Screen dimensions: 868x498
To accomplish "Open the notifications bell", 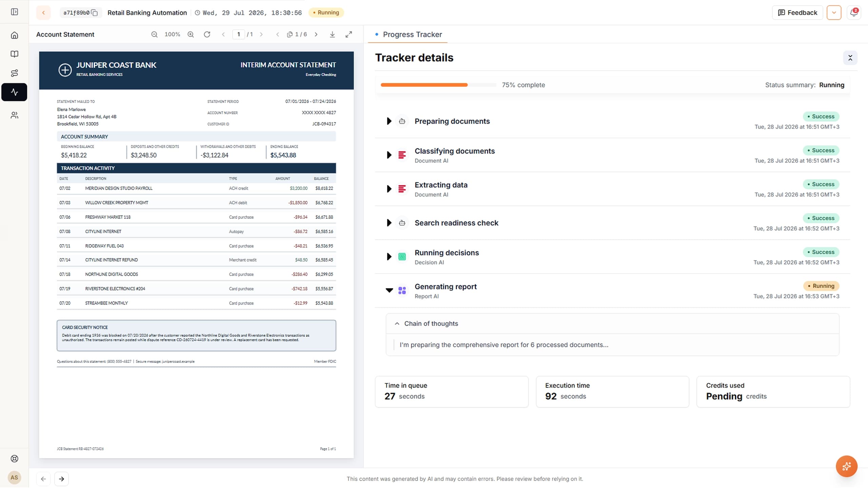I will tap(854, 13).
